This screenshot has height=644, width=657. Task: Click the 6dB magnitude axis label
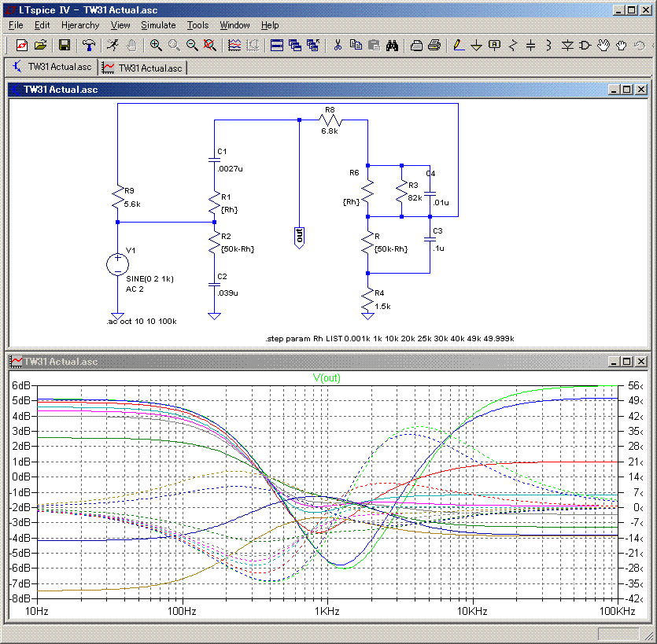tap(21, 385)
